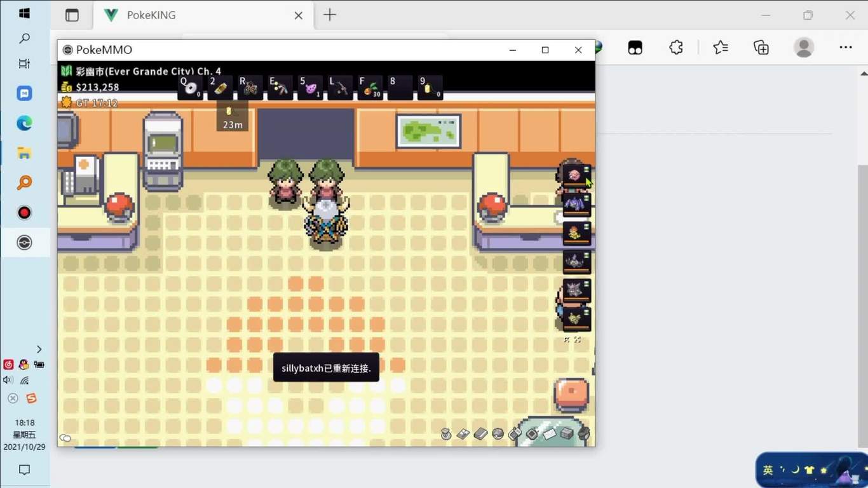Open the mail envelope icon in bottom bar
The image size is (868, 488).
[549, 434]
